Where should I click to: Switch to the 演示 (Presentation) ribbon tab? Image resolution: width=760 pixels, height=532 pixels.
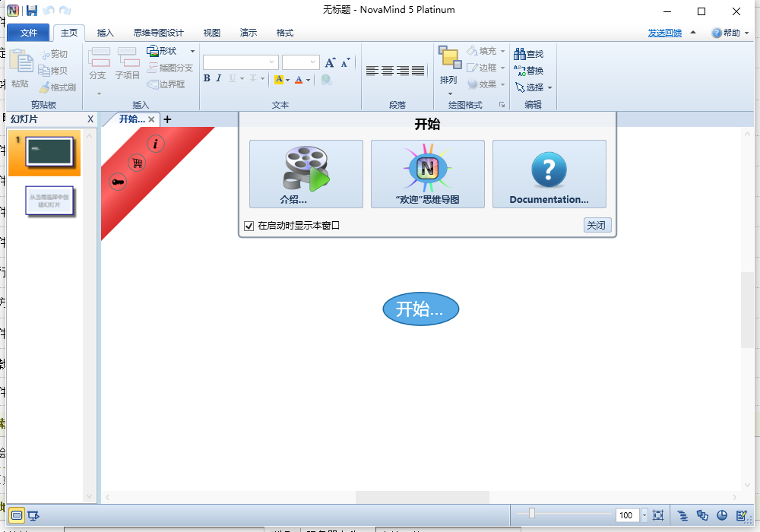pyautogui.click(x=249, y=33)
